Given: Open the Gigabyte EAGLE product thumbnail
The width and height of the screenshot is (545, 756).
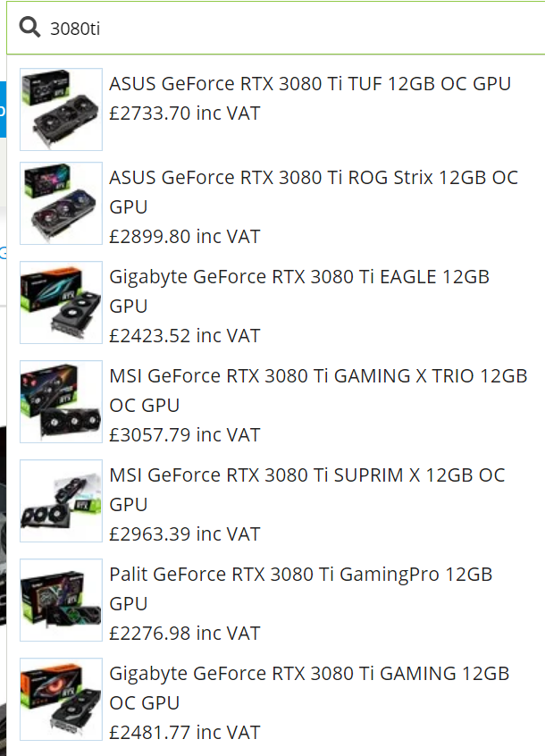Looking at the screenshot, I should point(61,302).
